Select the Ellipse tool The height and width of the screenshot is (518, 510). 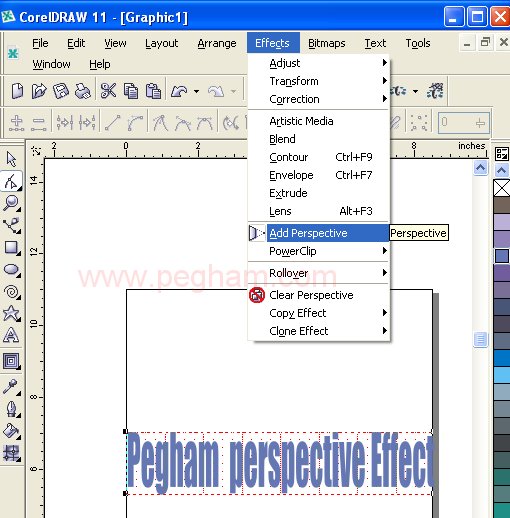tap(11, 270)
